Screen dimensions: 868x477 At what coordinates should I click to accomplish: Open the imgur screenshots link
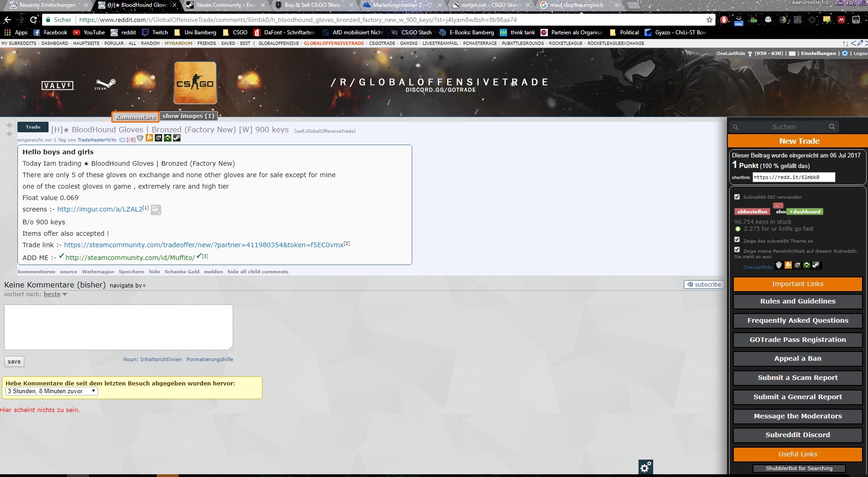[x=100, y=209]
